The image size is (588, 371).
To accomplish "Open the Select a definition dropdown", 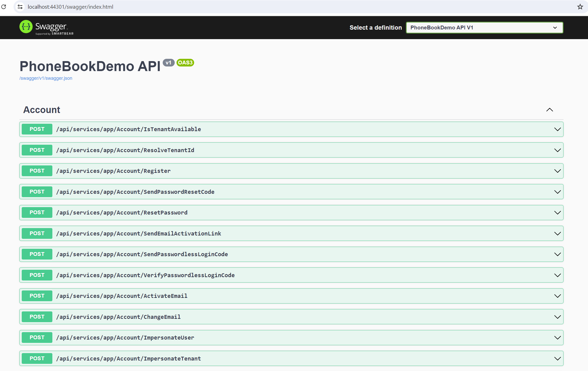I will (484, 28).
